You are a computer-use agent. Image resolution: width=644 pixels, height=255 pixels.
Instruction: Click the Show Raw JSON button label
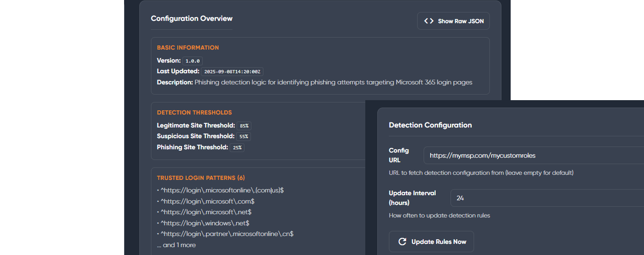[461, 21]
